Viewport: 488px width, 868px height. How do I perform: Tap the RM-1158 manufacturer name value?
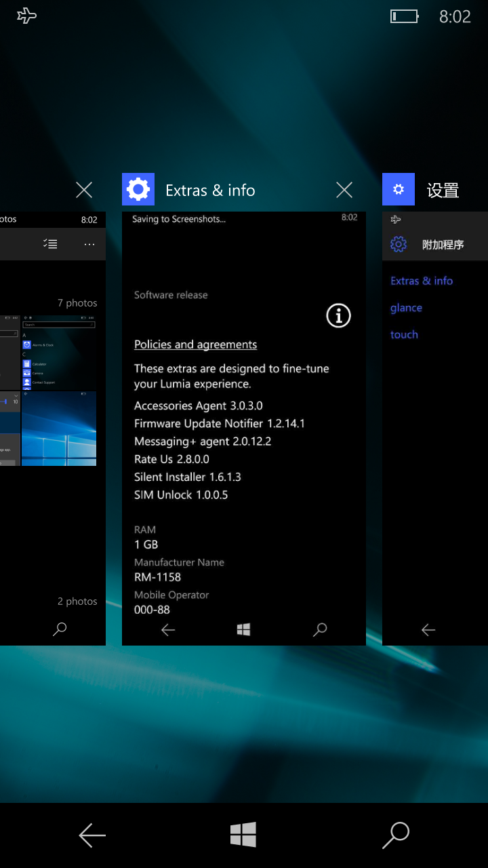[157, 577]
